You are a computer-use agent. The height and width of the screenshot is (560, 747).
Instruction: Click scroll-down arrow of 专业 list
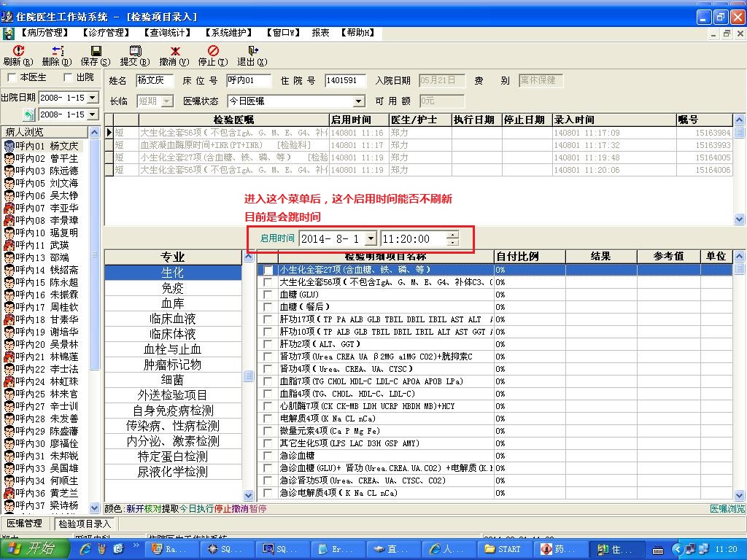pyautogui.click(x=248, y=495)
